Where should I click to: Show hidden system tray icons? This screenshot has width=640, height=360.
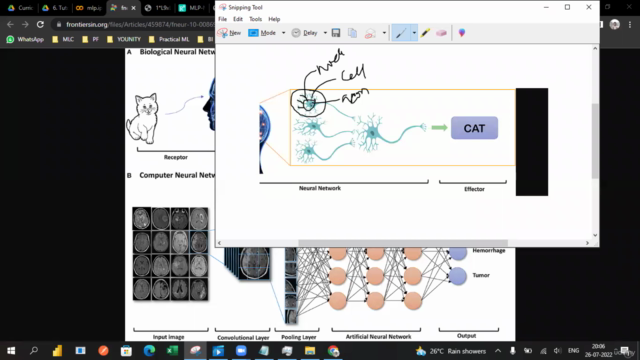(498, 351)
